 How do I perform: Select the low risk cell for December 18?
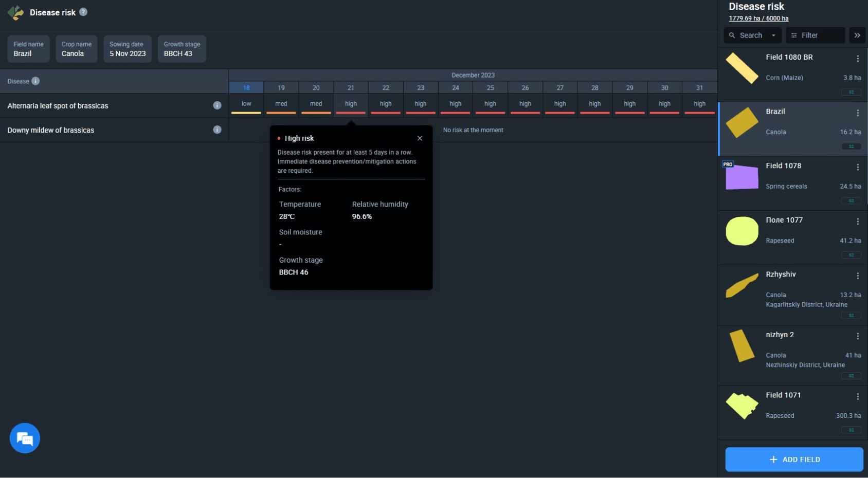[246, 105]
